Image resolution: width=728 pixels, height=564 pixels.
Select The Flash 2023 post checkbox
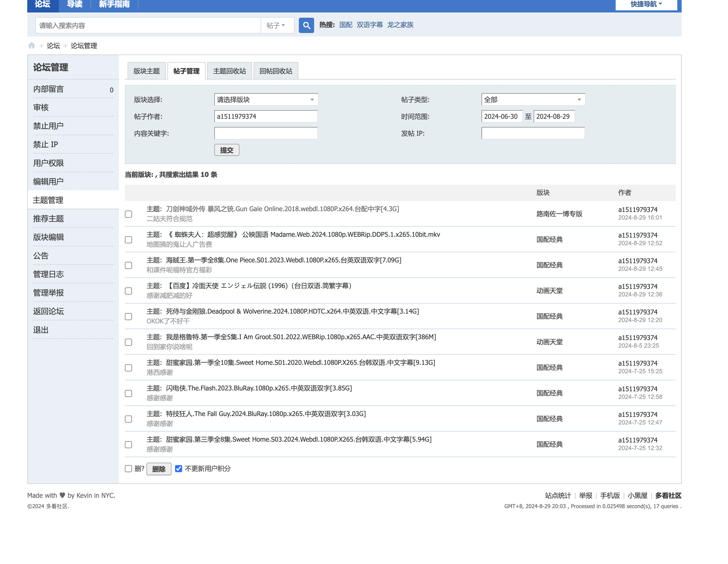point(128,393)
